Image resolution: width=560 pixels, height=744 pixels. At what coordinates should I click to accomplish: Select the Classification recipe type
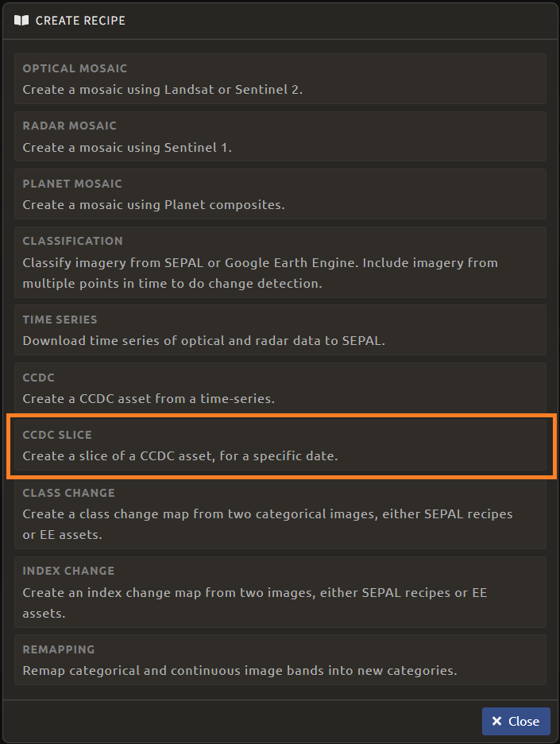280,262
